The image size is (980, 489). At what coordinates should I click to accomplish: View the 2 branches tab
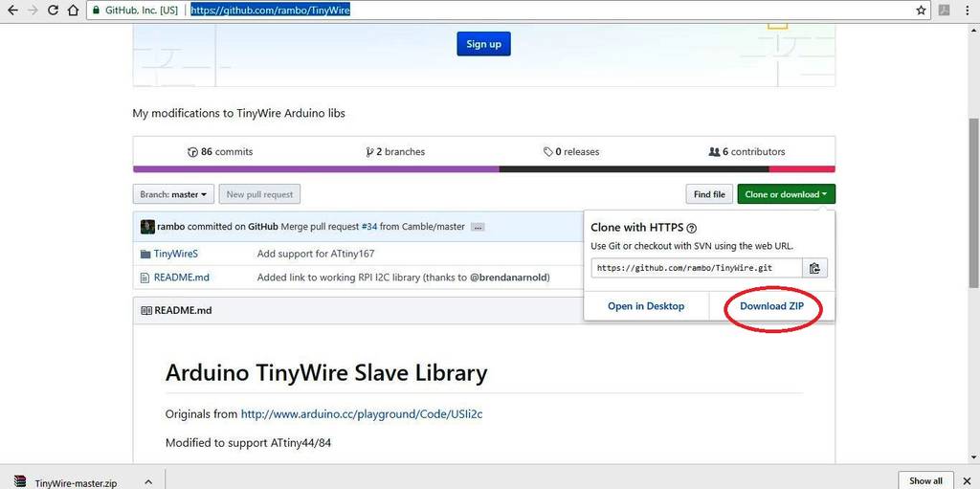coord(395,151)
